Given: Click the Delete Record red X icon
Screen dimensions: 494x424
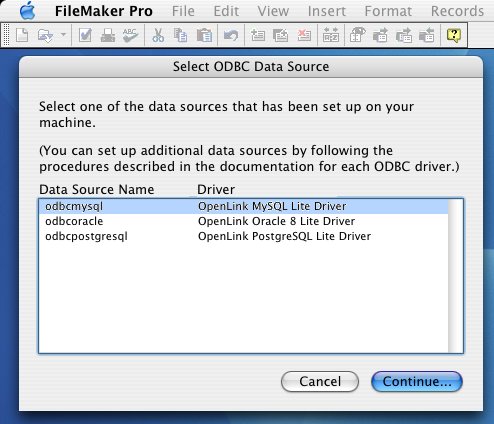Looking at the screenshot, I should 304,35.
